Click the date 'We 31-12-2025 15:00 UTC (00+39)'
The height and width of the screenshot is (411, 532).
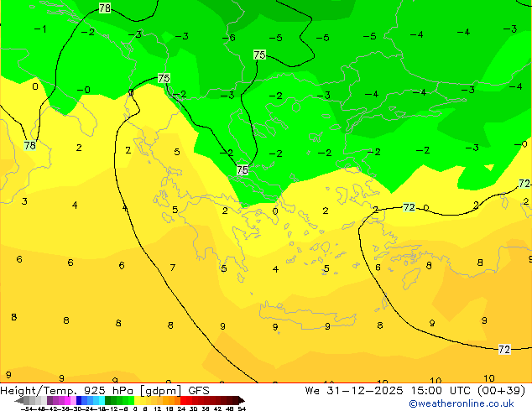(x=415, y=391)
